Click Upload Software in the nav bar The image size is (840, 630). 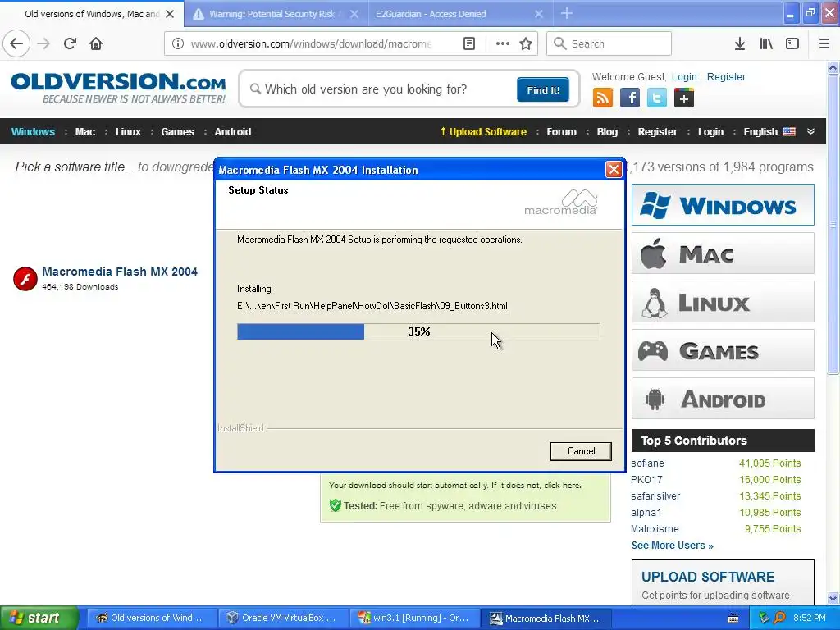pos(482,132)
